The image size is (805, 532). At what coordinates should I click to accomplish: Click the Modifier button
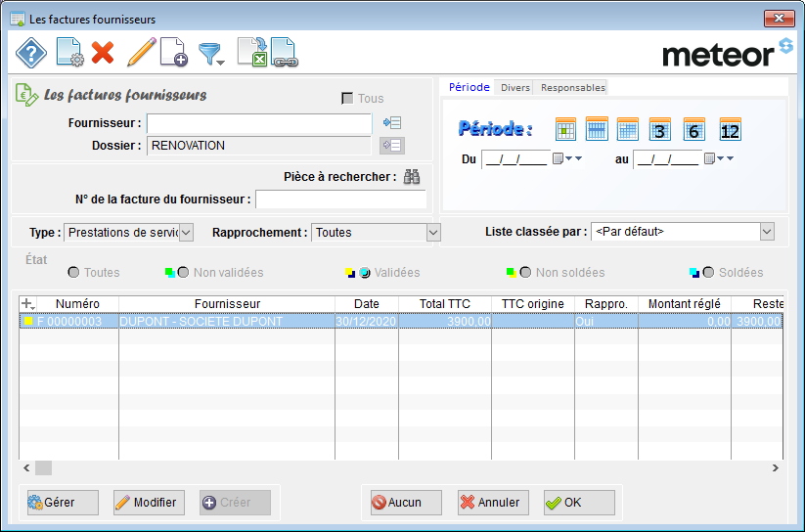click(149, 503)
